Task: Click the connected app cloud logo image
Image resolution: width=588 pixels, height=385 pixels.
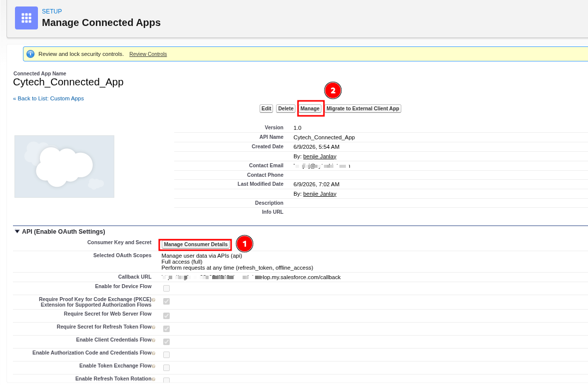Action: coord(64,167)
